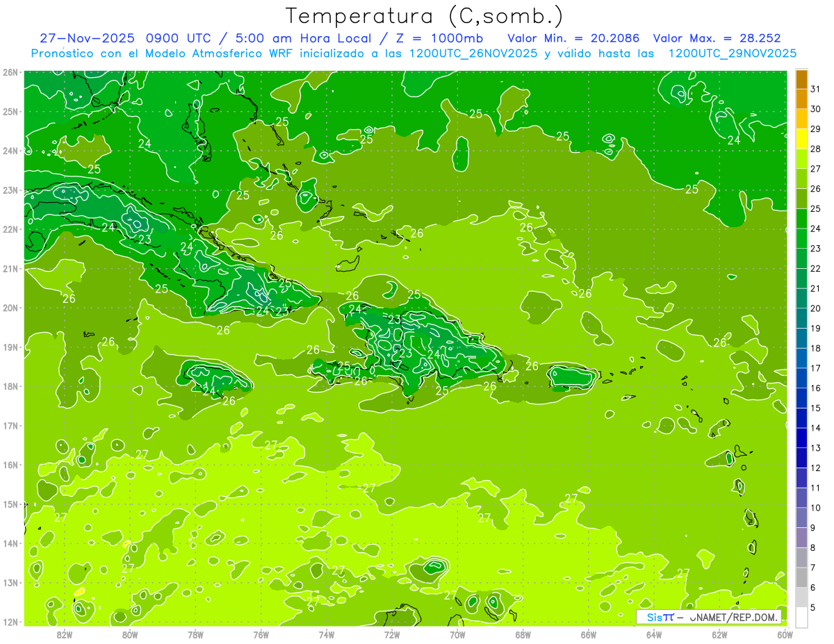The image size is (834, 644).
Task: Click the colorbar label '10'
Action: tap(815, 507)
